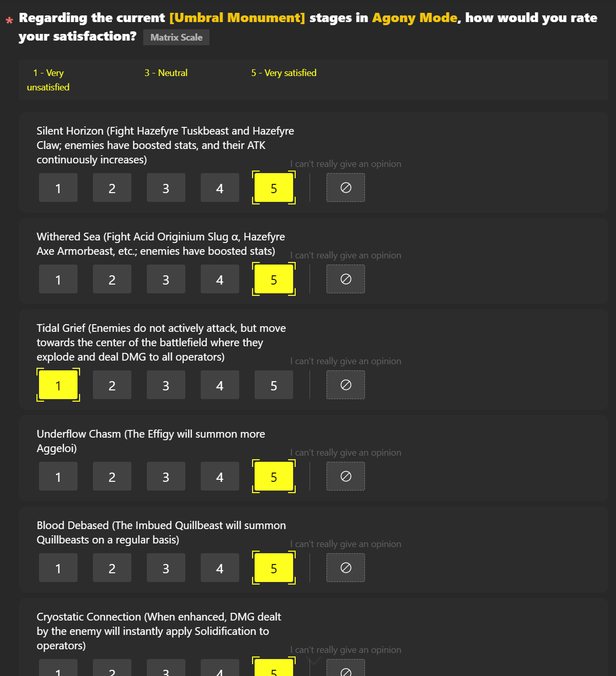Select no-opinion icon for Underflow Chasm
The height and width of the screenshot is (676, 616).
coord(345,476)
